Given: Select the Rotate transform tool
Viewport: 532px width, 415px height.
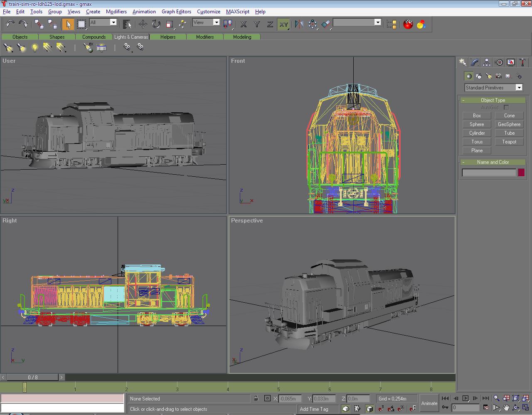Looking at the screenshot, I should pyautogui.click(x=156, y=24).
